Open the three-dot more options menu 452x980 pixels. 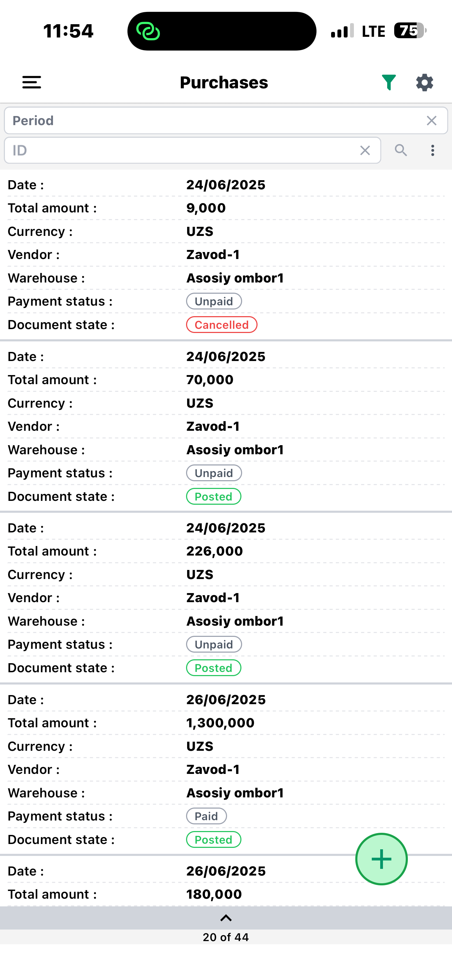(x=433, y=150)
